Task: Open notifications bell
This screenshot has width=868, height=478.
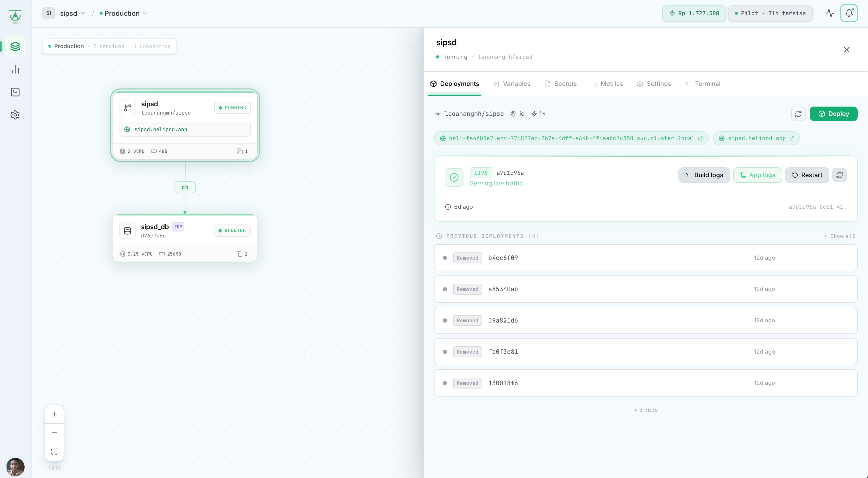Action: click(849, 13)
